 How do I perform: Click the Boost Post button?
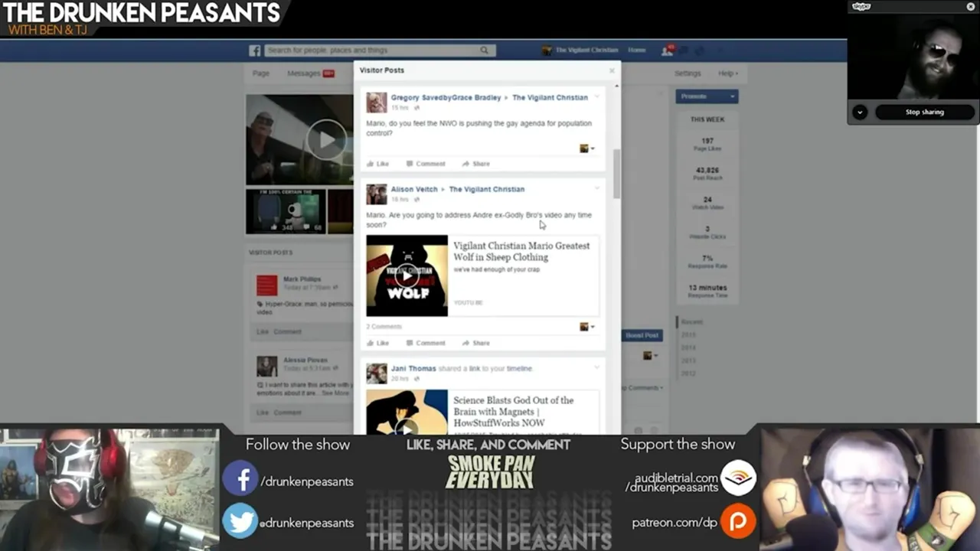[642, 335]
